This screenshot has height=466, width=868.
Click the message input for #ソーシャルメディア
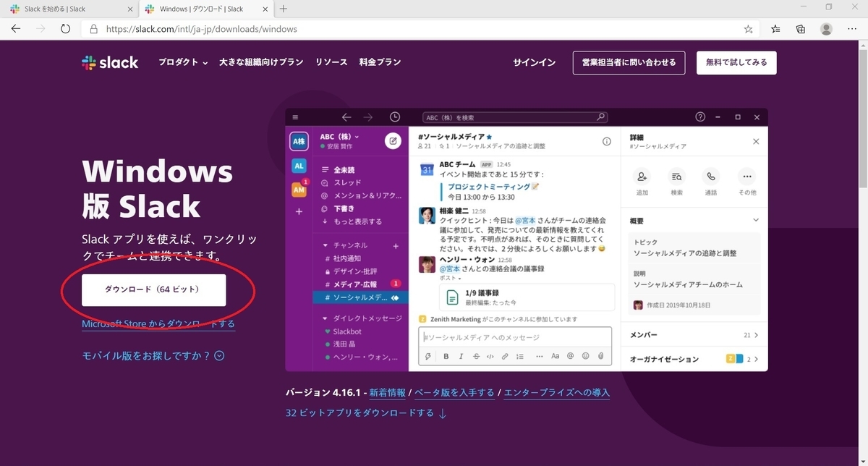tap(515, 337)
